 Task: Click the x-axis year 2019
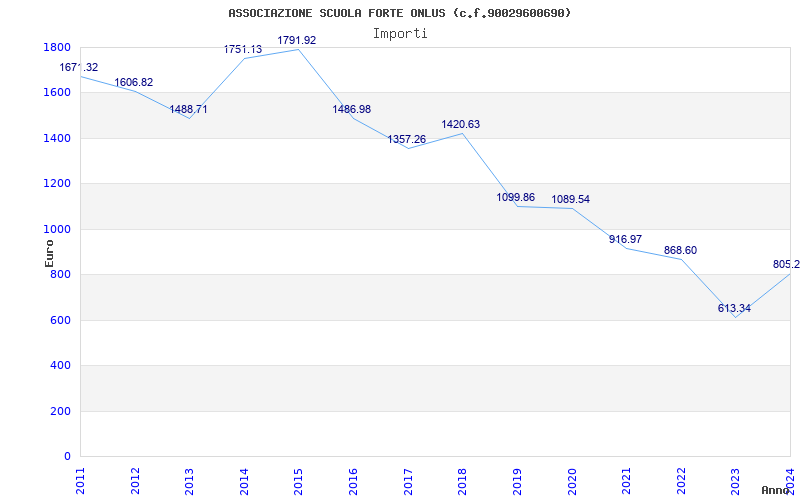pyautogui.click(x=517, y=481)
